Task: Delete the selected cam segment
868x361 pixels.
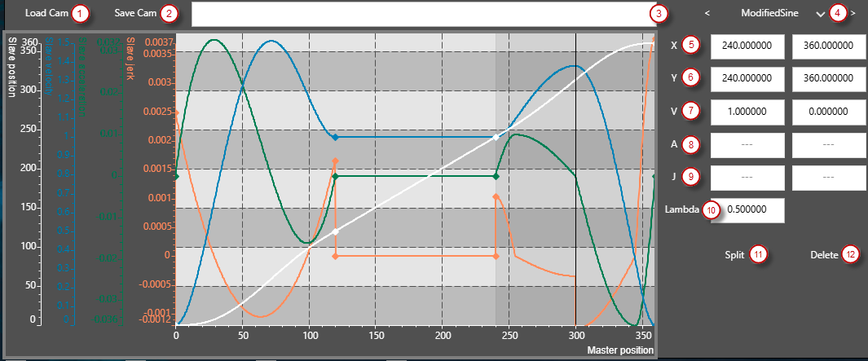Action: click(824, 255)
